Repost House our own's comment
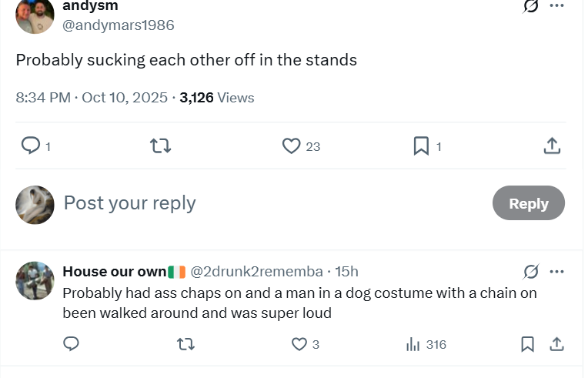The height and width of the screenshot is (378, 588). 185,344
